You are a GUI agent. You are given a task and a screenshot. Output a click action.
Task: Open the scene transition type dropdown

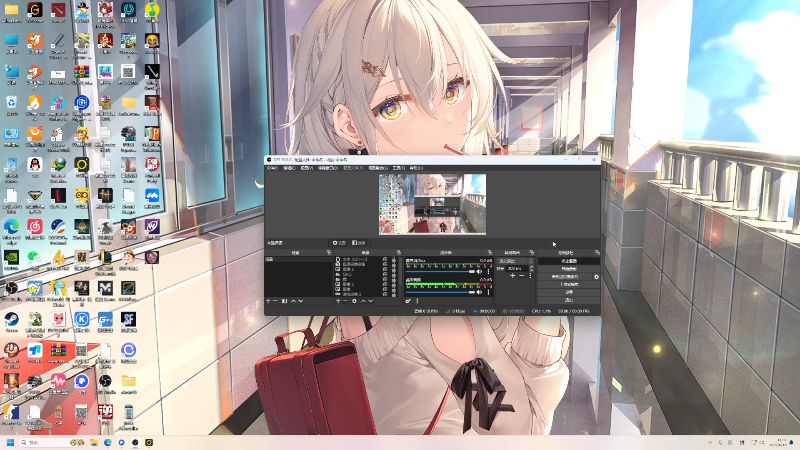tap(515, 261)
